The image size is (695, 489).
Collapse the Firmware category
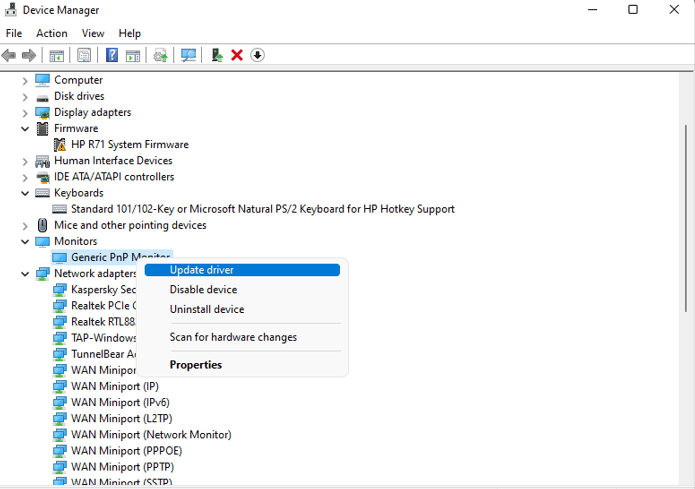[25, 129]
